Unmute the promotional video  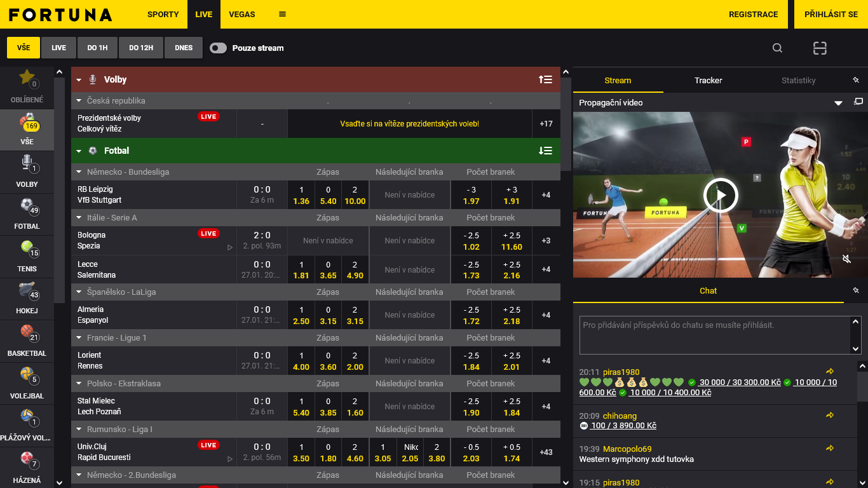846,259
